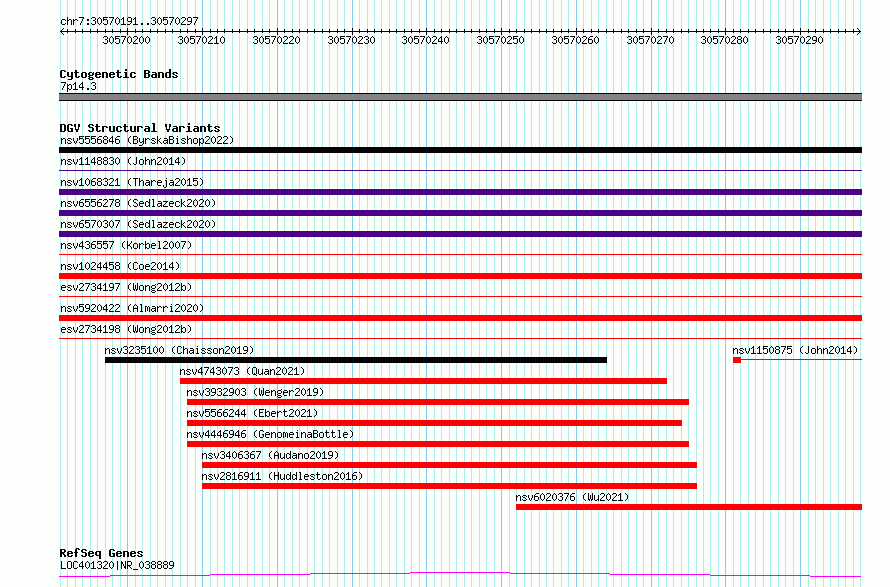This screenshot has width=890, height=587.
Task: Click the 30570270 ruler coordinate
Action: point(650,40)
